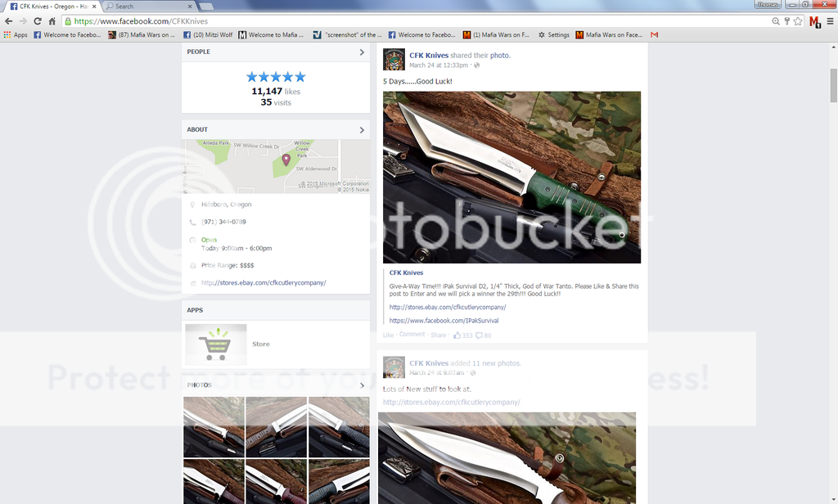This screenshot has height=504, width=838.
Task: Click the map location pin marker
Action: tap(286, 160)
